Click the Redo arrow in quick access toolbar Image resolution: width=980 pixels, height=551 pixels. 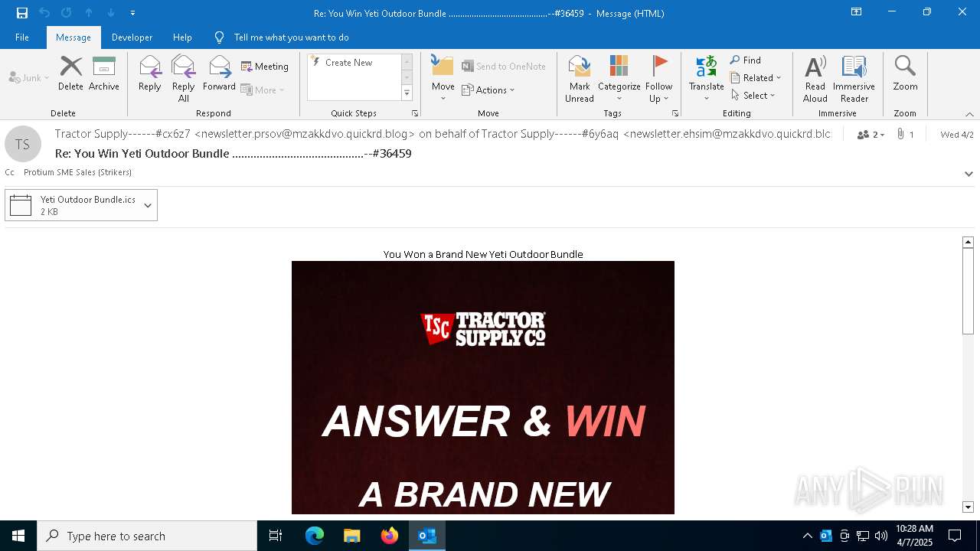click(67, 13)
